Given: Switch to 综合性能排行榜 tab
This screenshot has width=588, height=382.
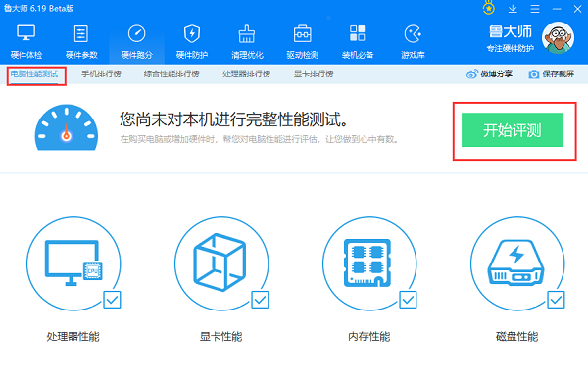Looking at the screenshot, I should (171, 73).
